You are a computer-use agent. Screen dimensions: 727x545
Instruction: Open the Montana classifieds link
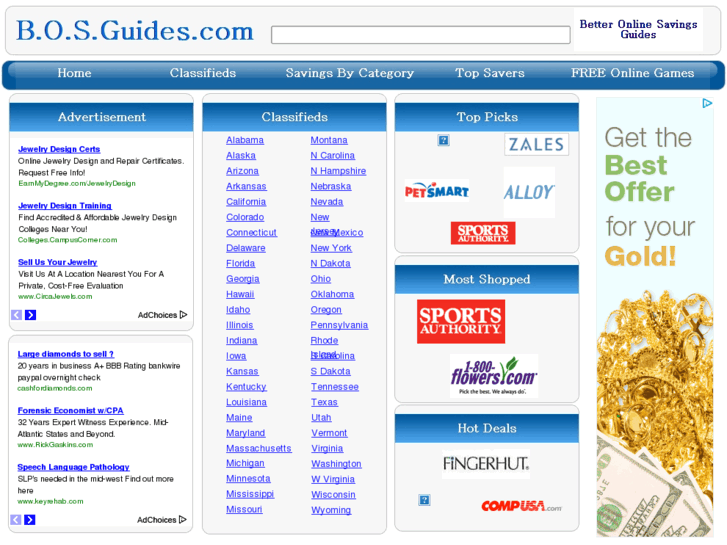pos(329,140)
